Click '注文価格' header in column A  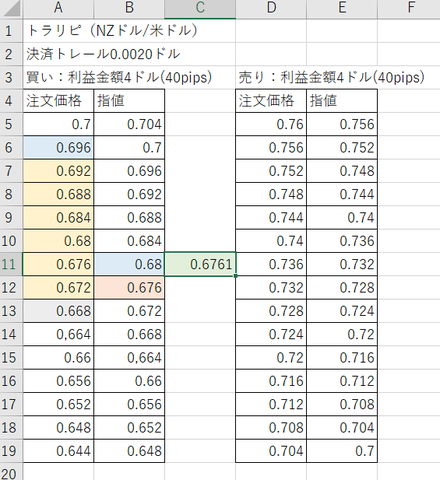pyautogui.click(x=58, y=101)
